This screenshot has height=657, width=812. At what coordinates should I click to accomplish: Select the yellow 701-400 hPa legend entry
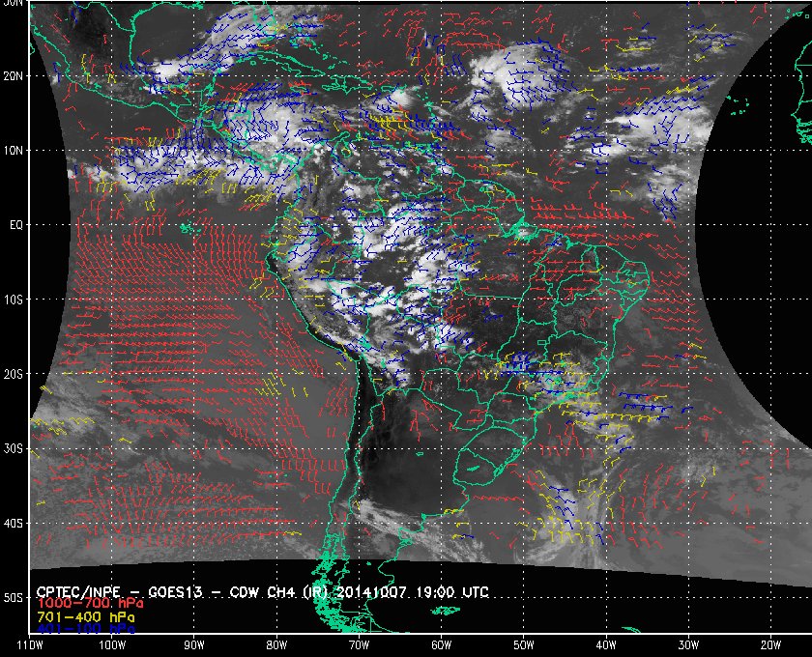[x=86, y=616]
